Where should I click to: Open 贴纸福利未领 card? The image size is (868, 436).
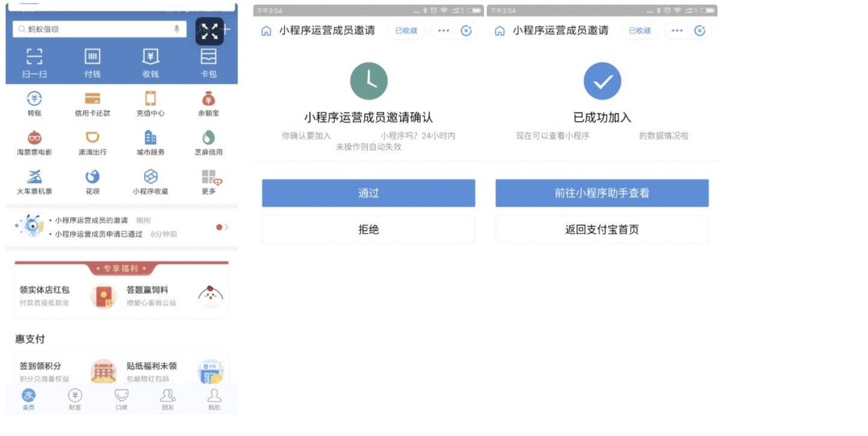(176, 371)
